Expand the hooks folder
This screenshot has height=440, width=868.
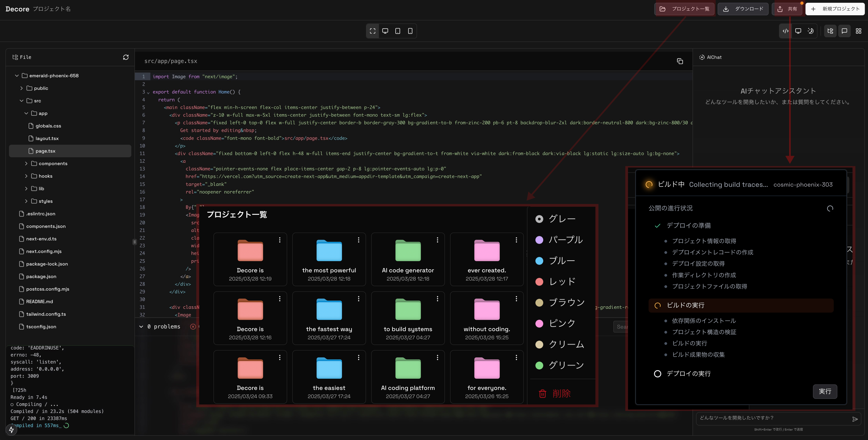pos(26,176)
